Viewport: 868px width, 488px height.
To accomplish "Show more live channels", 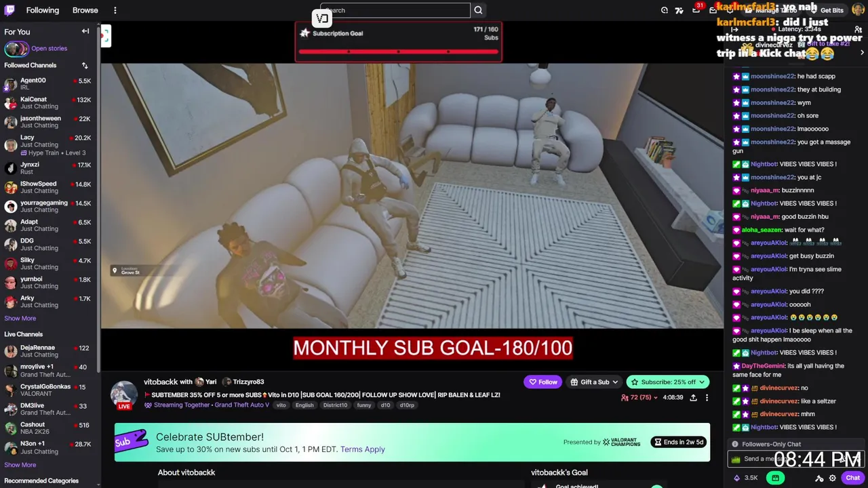I will (20, 465).
